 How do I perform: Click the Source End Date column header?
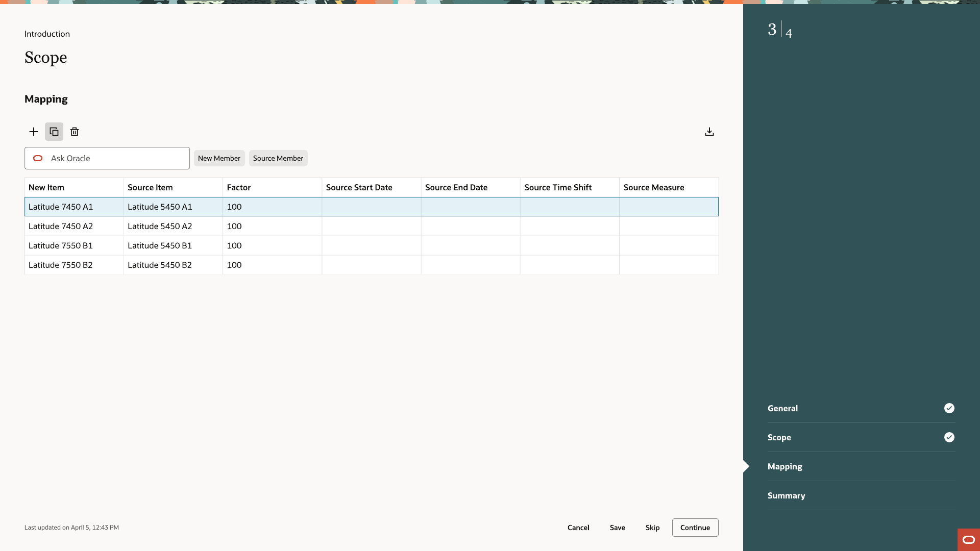(x=471, y=187)
